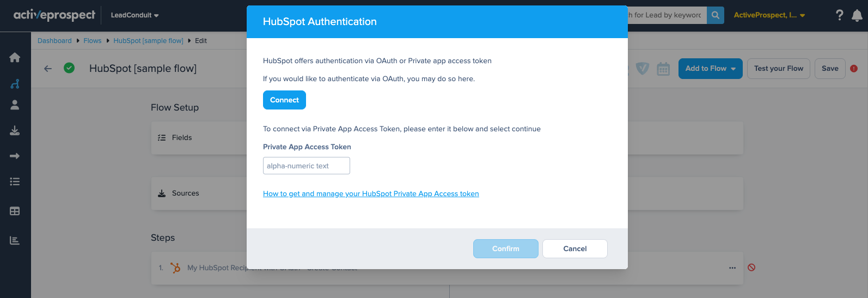Cancel the HubSpot Authentication dialog
Viewport: 868px width, 298px height.
(574, 249)
